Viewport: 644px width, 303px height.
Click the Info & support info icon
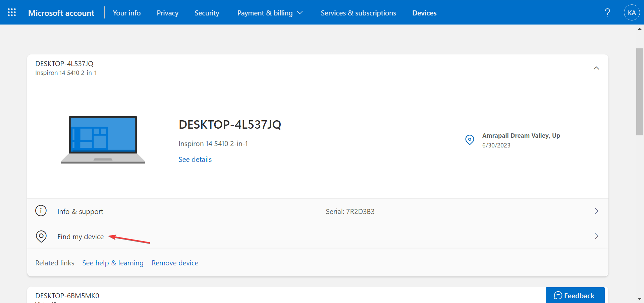tap(41, 211)
